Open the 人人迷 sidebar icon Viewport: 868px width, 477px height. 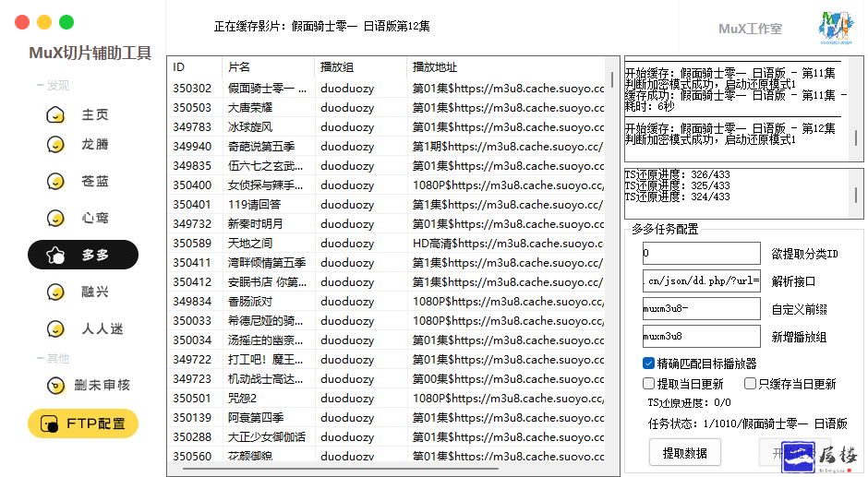pyautogui.click(x=56, y=329)
